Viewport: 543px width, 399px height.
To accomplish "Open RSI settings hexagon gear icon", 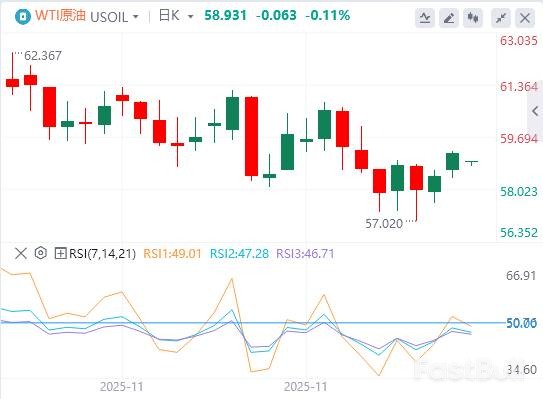I will [41, 253].
